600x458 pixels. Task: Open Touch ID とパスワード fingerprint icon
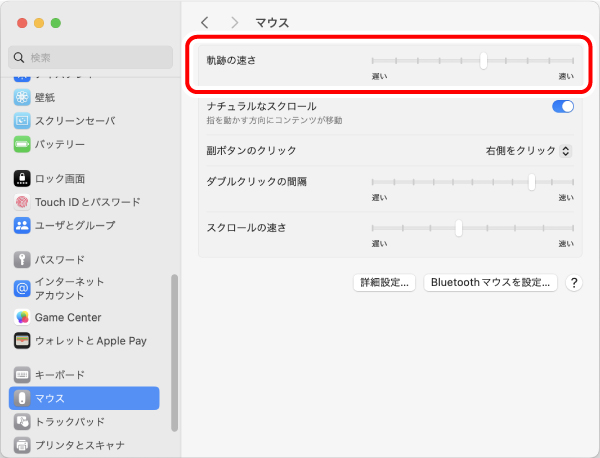pos(22,202)
